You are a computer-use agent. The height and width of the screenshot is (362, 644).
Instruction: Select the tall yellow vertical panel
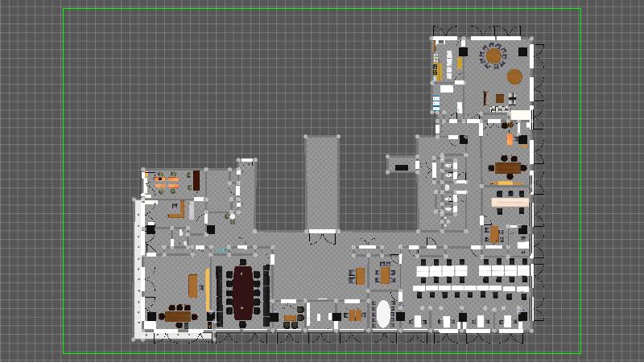tap(208, 290)
